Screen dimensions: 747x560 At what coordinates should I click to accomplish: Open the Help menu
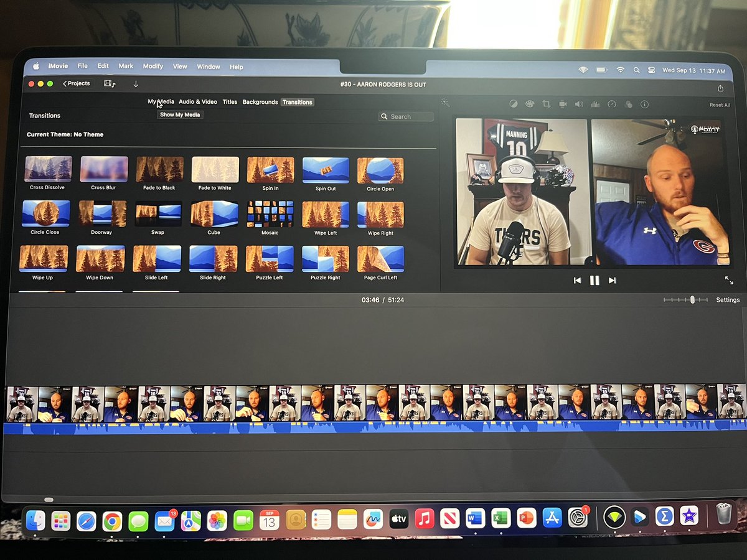237,67
